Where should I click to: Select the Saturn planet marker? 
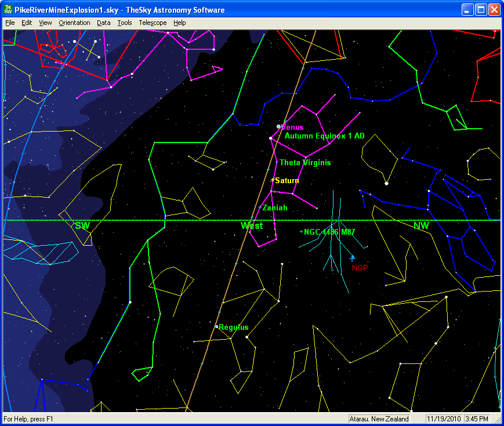pos(273,180)
